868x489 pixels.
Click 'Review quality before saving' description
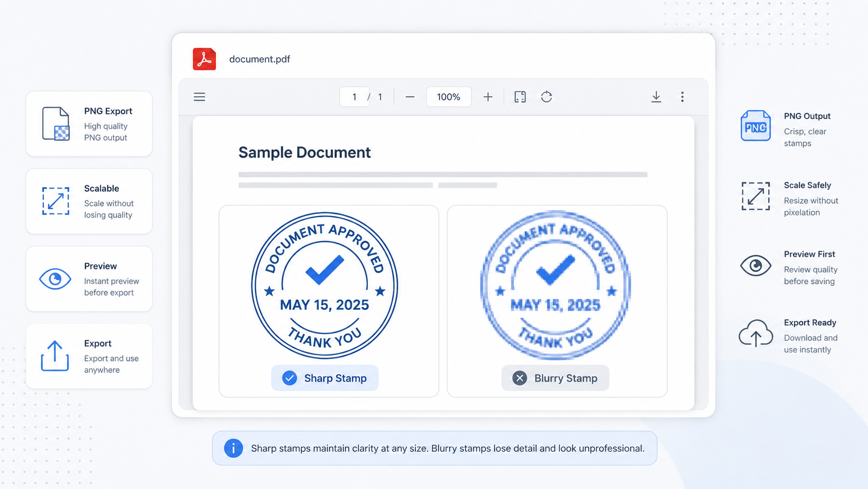(810, 275)
